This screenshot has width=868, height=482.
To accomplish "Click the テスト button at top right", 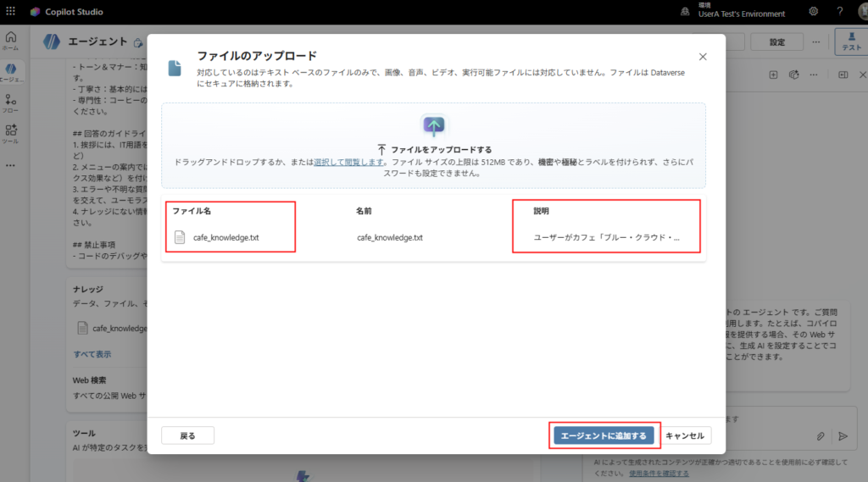I will click(x=850, y=42).
